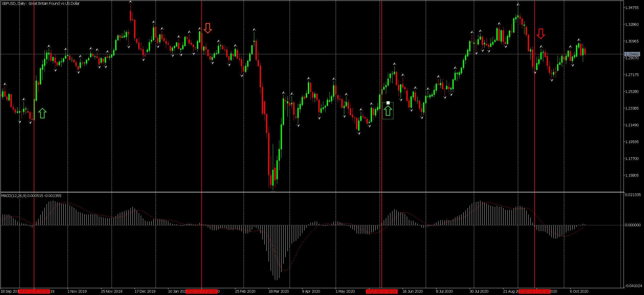The height and width of the screenshot is (295, 644).
Task: Click the MACD zero level label 0.000000
Action: point(633,225)
